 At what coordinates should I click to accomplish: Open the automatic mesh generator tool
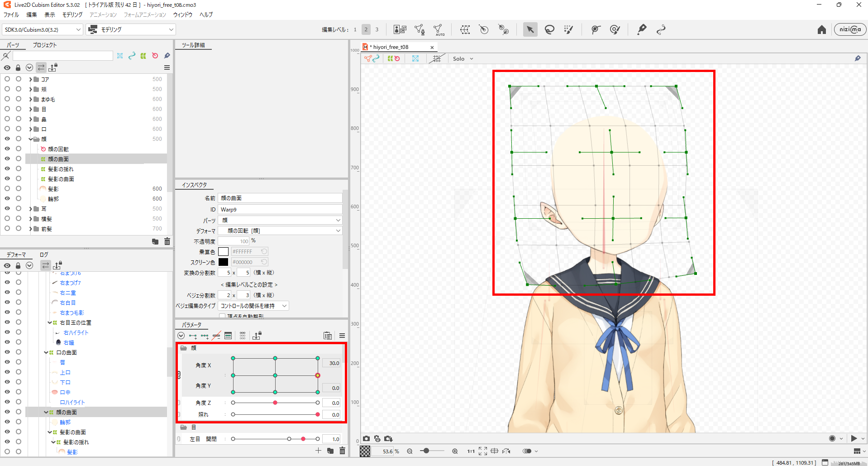[x=439, y=30]
